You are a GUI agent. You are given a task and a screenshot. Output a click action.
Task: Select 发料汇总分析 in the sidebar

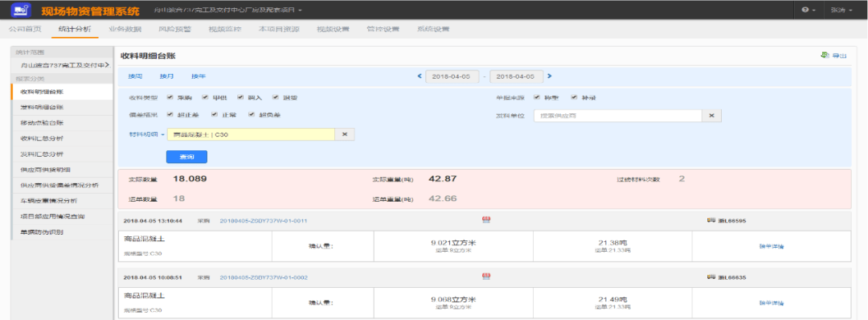62,154
